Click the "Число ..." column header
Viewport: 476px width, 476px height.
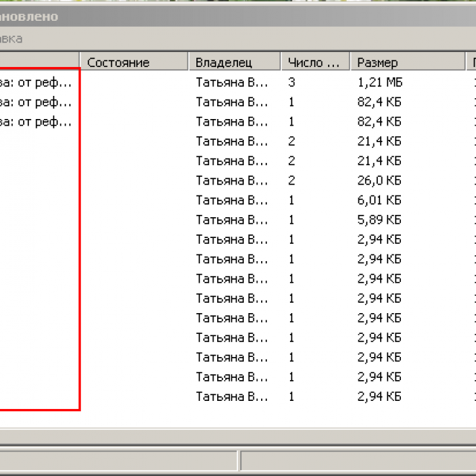(x=315, y=62)
